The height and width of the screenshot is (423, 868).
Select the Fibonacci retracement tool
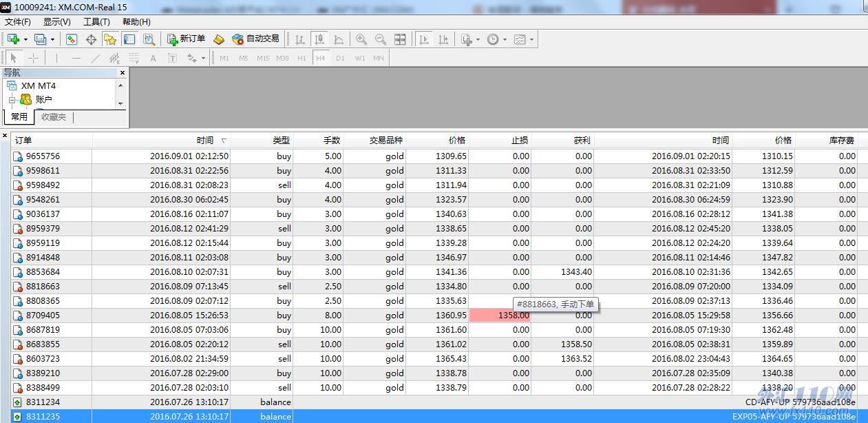134,58
